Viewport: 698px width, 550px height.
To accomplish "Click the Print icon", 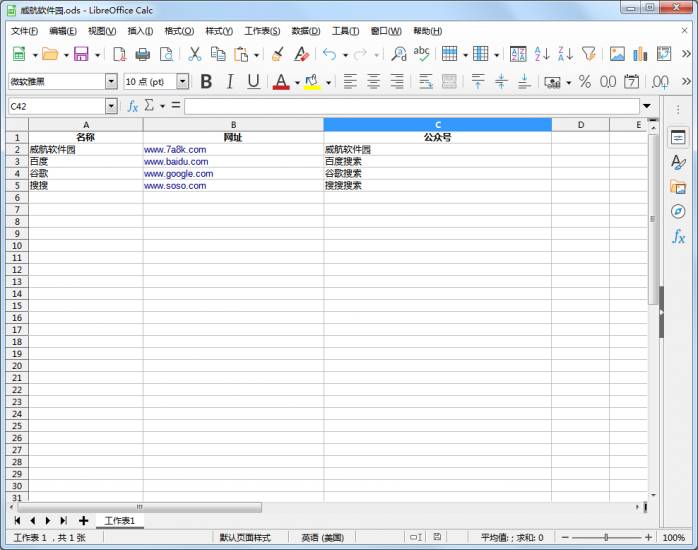I will click(142, 54).
